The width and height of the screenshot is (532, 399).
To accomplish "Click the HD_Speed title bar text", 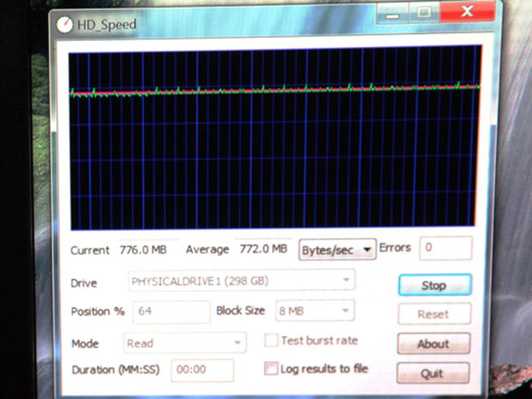I will [107, 25].
